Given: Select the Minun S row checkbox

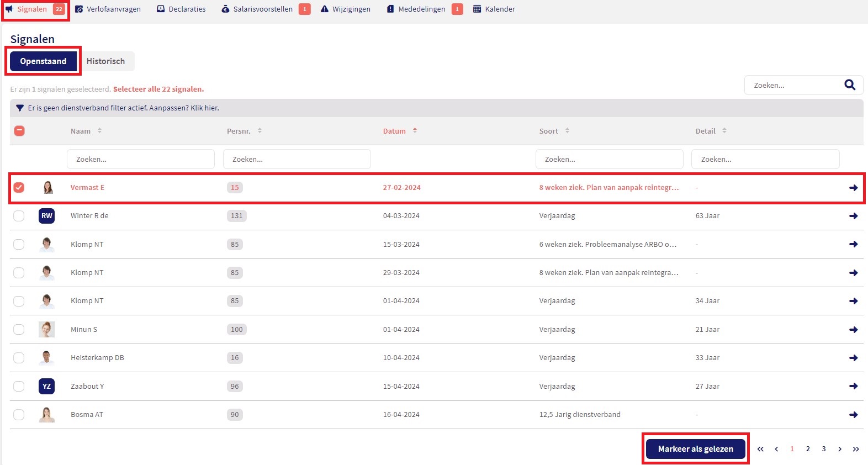Looking at the screenshot, I should (19, 330).
